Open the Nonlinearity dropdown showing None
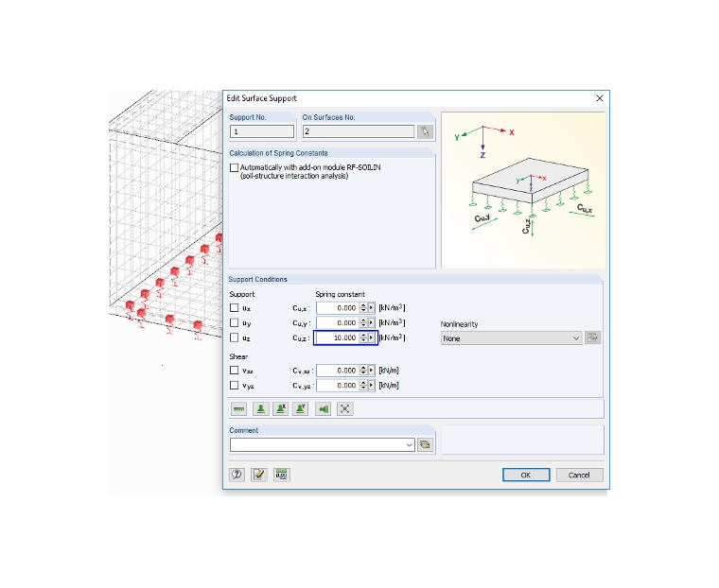Viewport: 719px width, 588px height. click(511, 338)
